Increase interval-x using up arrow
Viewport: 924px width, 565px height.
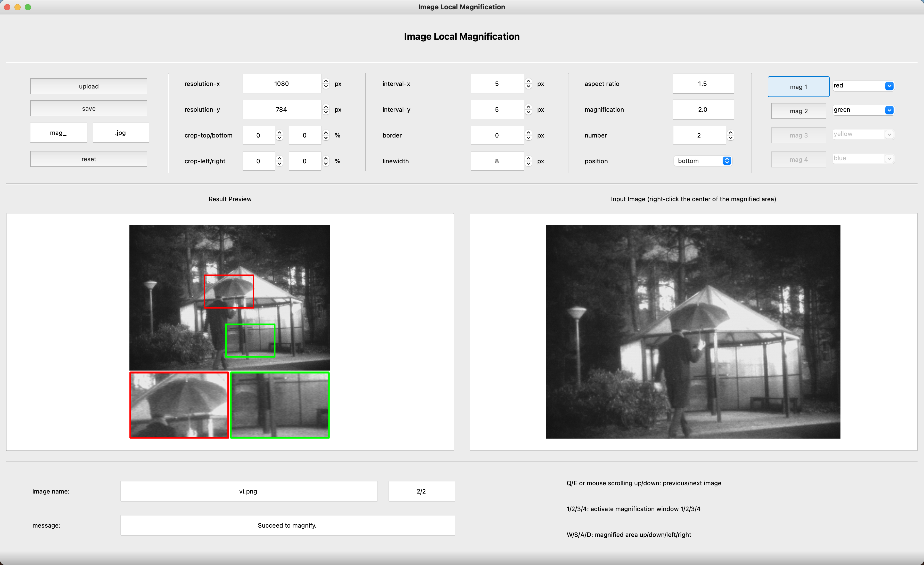tap(528, 81)
